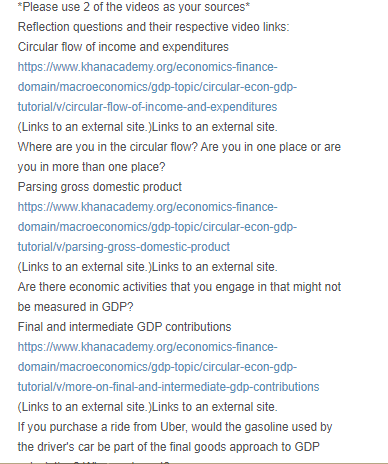Click 'Links to an external site' under final-and-intermediate link
The image size is (388, 464).
(147, 407)
